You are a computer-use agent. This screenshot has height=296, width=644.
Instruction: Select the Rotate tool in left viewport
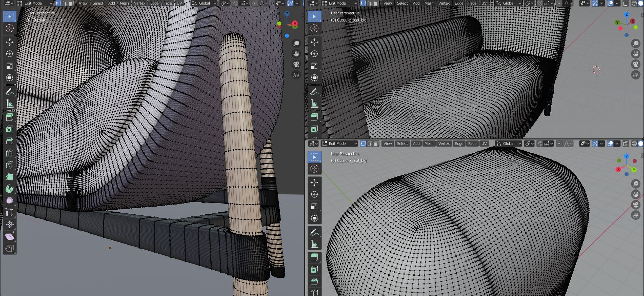[10, 54]
